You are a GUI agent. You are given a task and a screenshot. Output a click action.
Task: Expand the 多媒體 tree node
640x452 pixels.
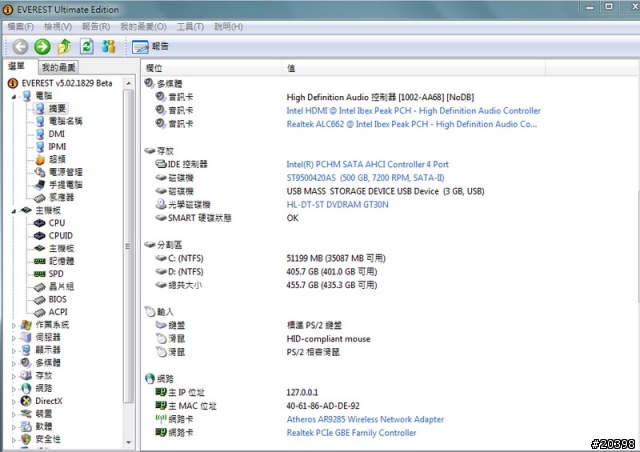[14, 363]
